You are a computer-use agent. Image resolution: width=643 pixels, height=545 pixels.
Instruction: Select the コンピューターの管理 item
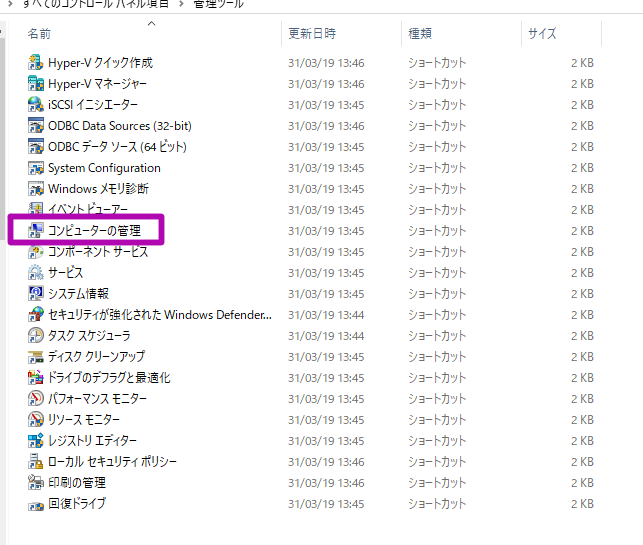click(x=94, y=231)
